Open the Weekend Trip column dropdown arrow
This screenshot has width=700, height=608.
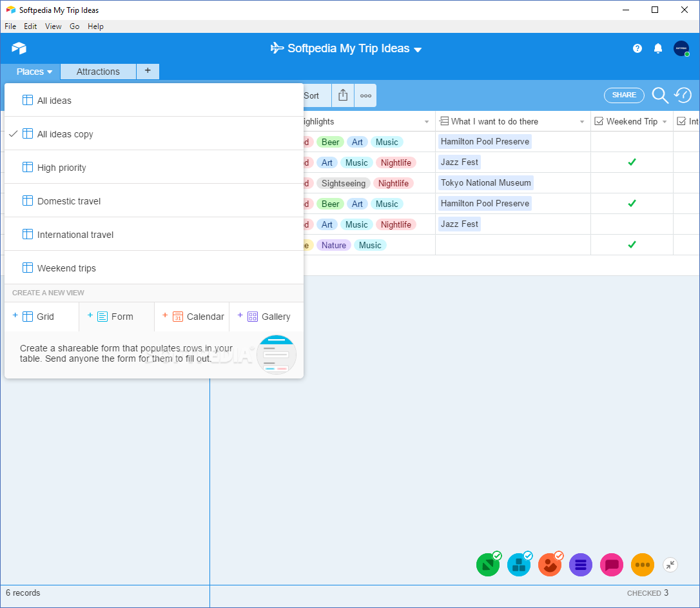point(665,122)
